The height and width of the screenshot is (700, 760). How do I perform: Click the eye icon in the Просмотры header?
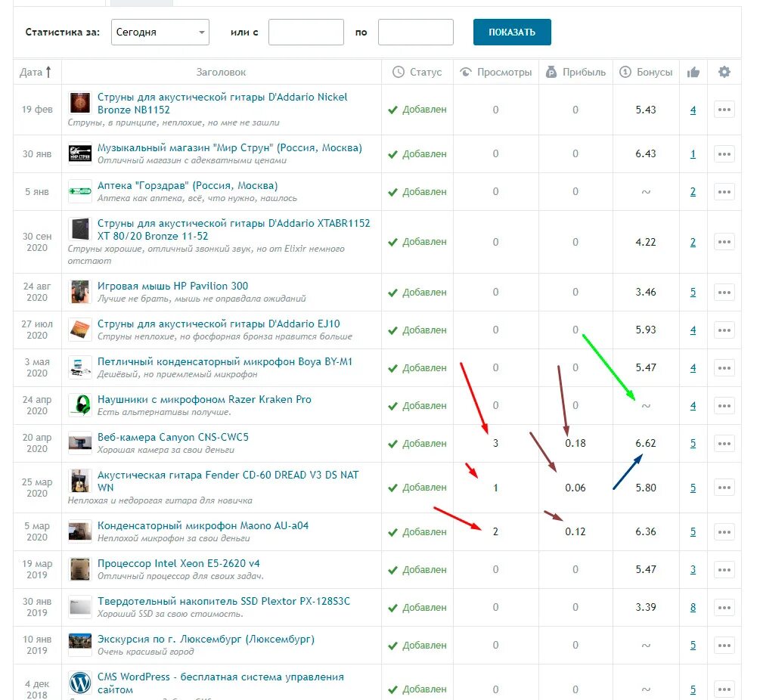tap(465, 72)
